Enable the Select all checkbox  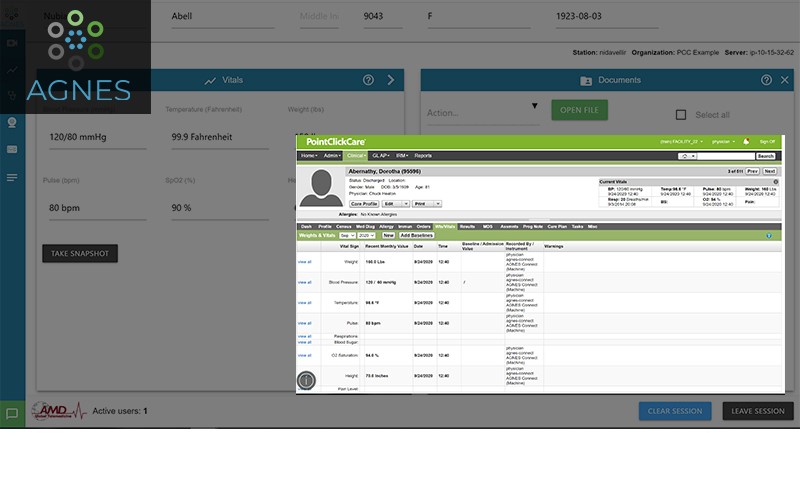[681, 115]
